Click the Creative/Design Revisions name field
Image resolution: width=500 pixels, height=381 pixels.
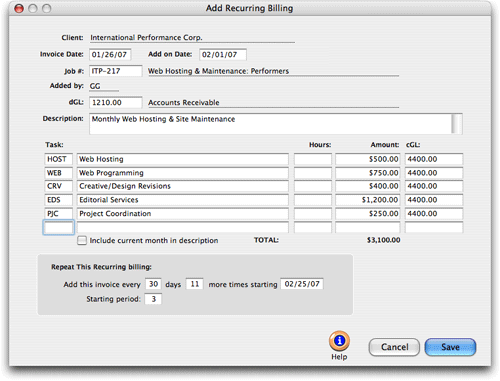(x=183, y=186)
